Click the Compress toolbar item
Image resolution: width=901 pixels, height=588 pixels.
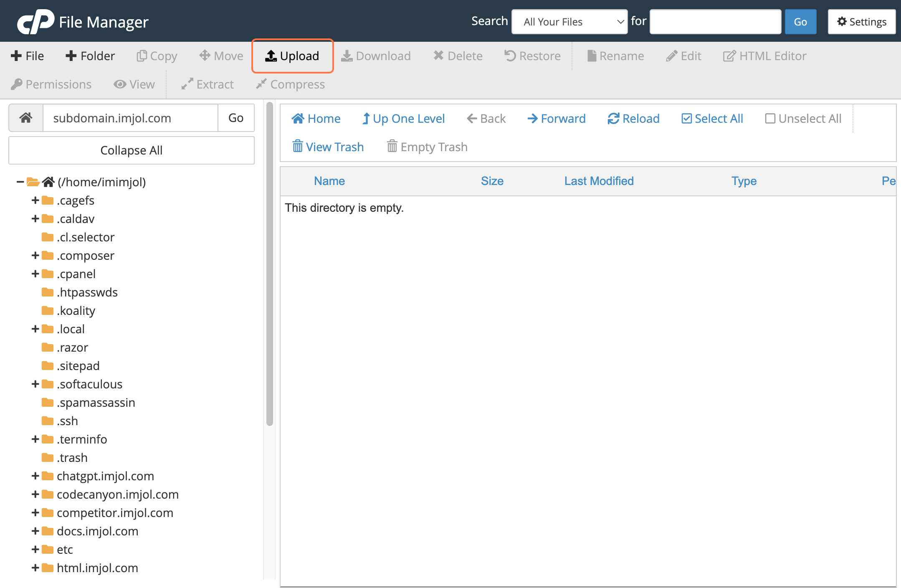pyautogui.click(x=291, y=84)
